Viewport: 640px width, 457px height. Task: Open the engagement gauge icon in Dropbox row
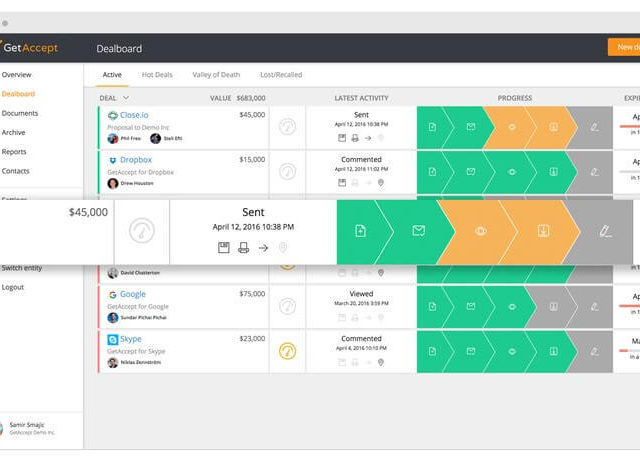point(287,172)
